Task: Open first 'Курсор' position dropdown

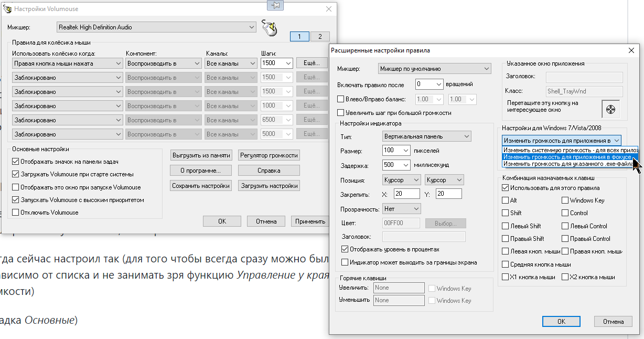Action: point(402,180)
